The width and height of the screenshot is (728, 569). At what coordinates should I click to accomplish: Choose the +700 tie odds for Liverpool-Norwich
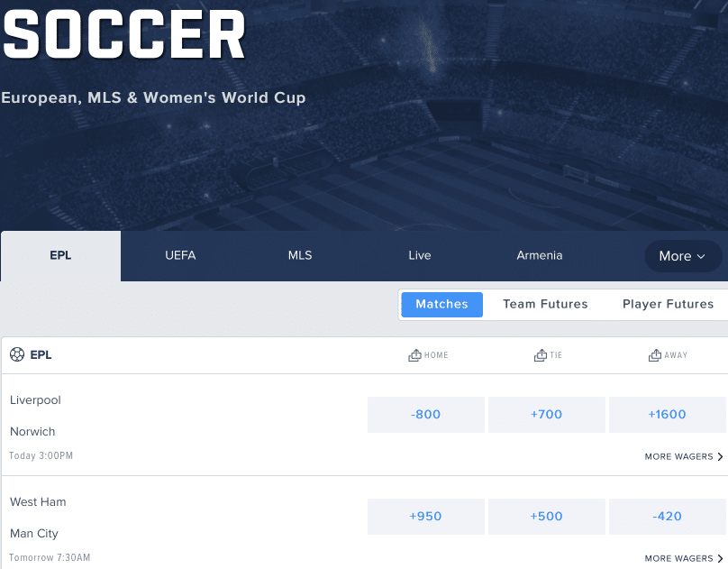(x=546, y=414)
